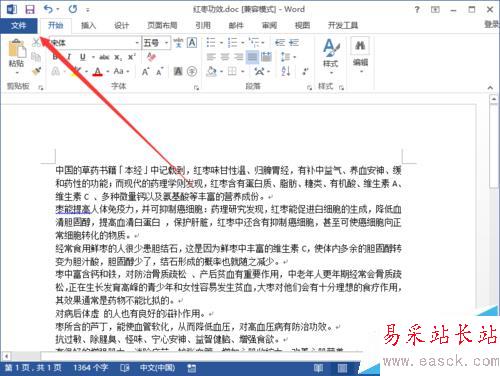
Task: Open the 页面布局 (Page Layout) tab
Action: coord(162,25)
